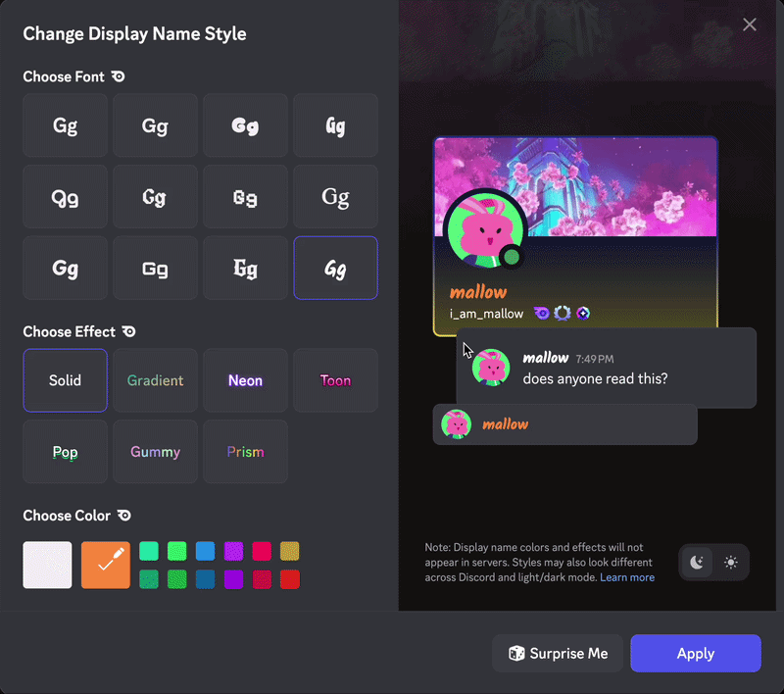Click the white mallow name above the message
Screen dimensions: 784x694
pyautogui.click(x=546, y=358)
